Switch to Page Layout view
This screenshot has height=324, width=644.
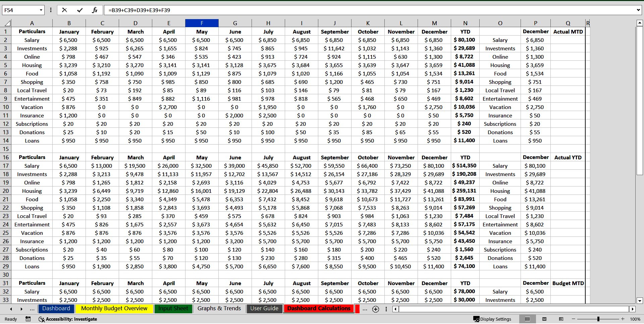click(x=544, y=319)
